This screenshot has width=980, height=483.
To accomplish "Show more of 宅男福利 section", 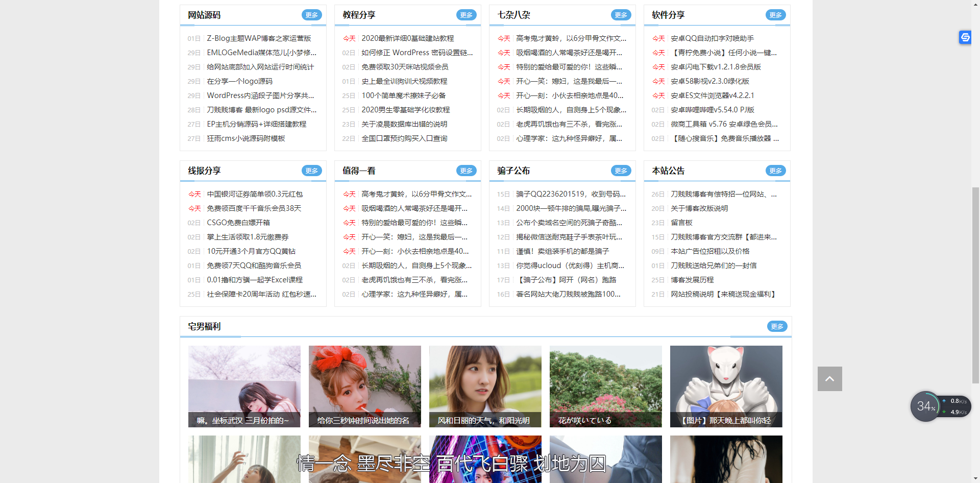I will click(x=777, y=326).
